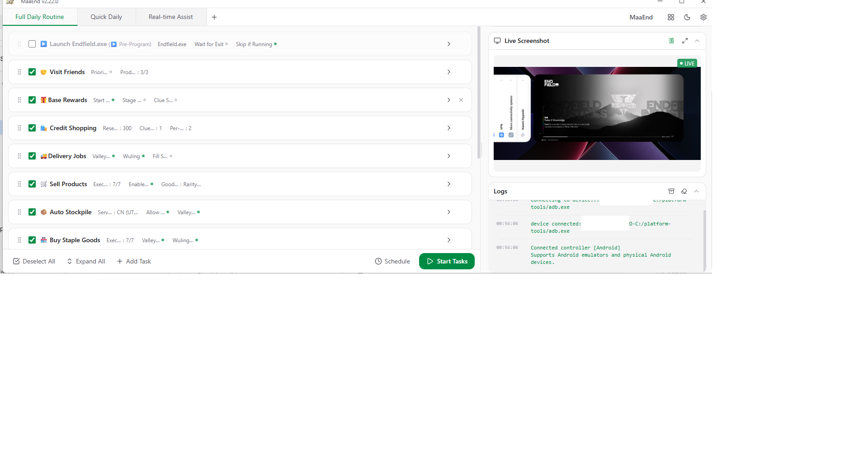The width and height of the screenshot is (868, 465).
Task: Pause the live screenshot stream
Action: coord(671,41)
